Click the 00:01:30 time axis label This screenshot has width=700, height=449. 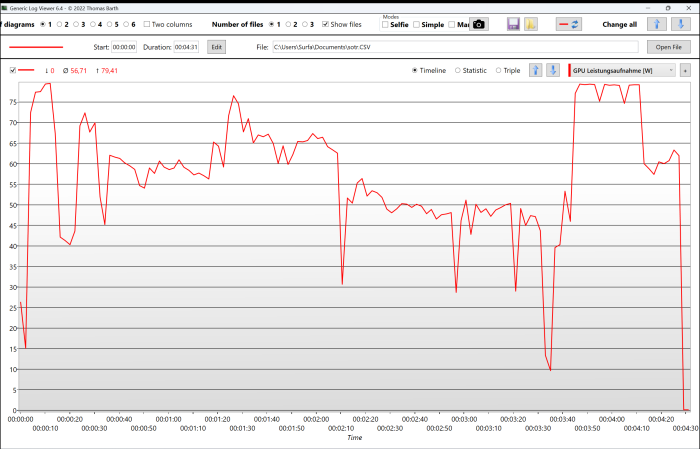point(242,428)
